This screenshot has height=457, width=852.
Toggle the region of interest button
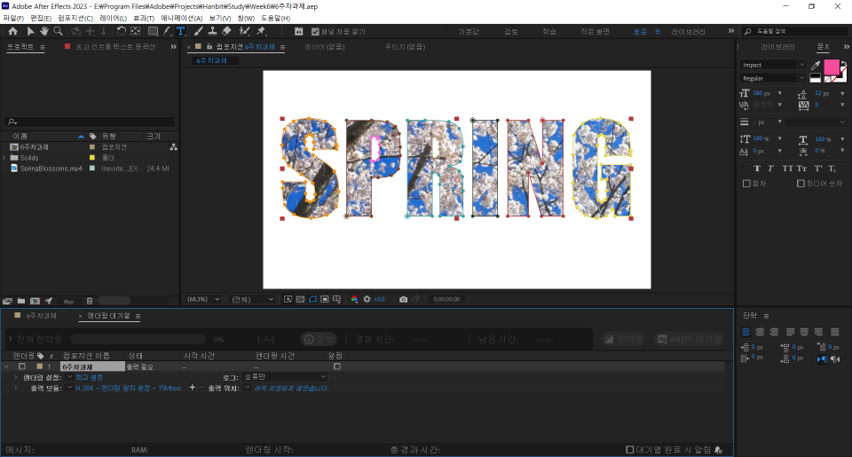(x=325, y=299)
